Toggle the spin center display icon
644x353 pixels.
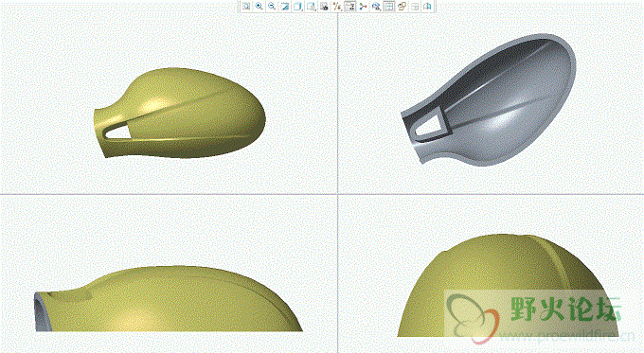tap(363, 7)
